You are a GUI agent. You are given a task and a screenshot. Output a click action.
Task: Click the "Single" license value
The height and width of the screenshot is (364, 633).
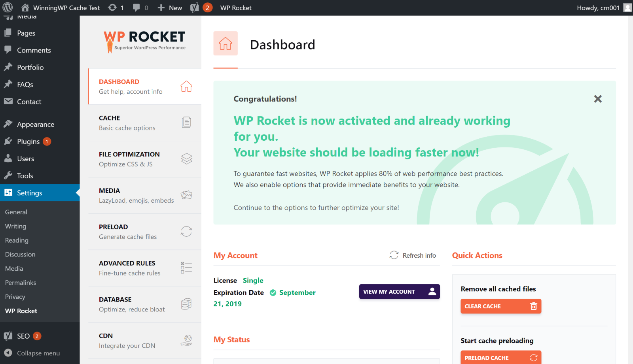pos(253,280)
